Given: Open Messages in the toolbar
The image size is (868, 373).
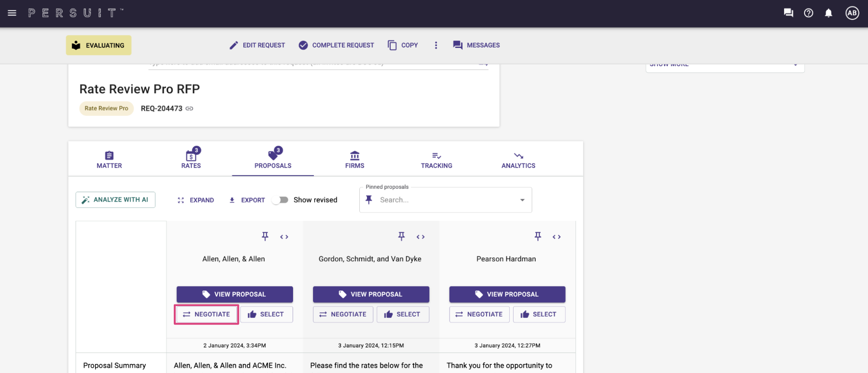Looking at the screenshot, I should (476, 45).
